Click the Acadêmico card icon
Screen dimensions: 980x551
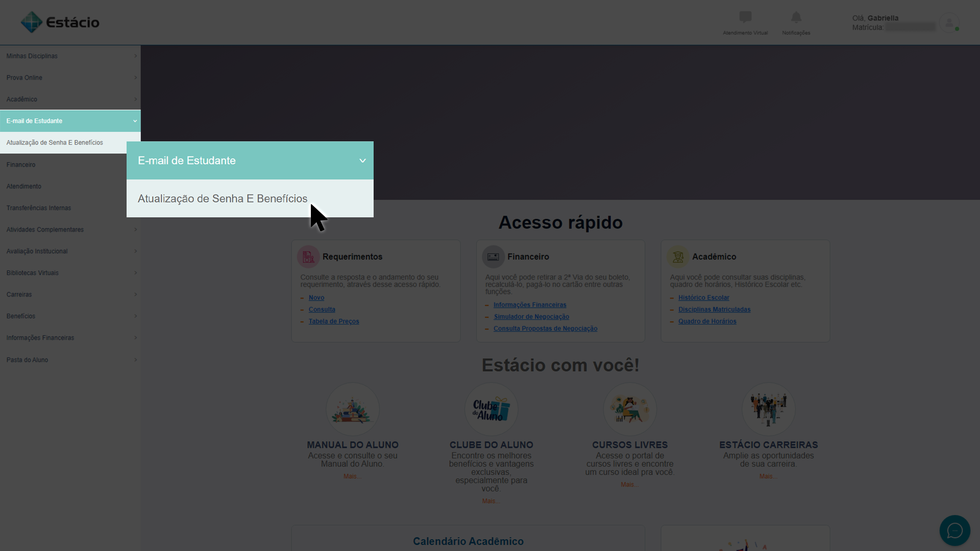click(678, 257)
